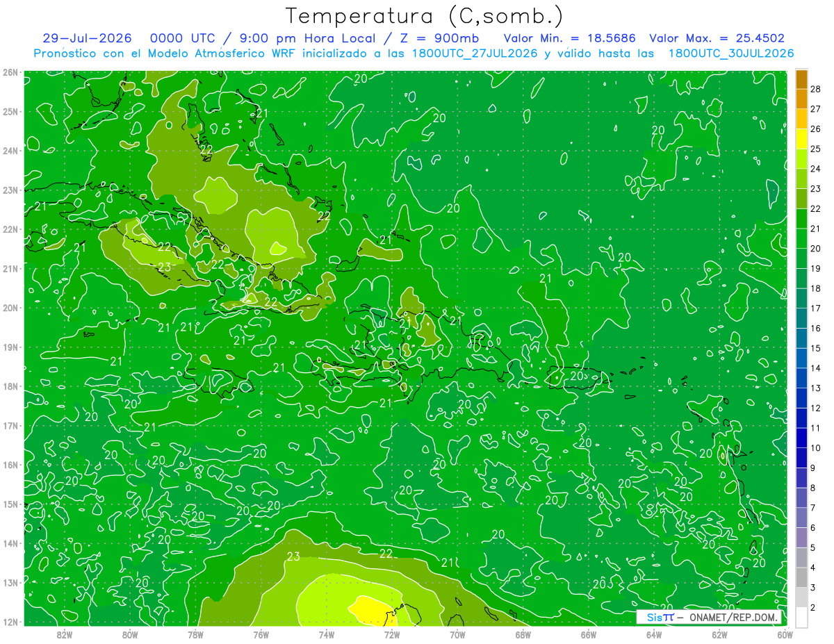
Task: Select the "1800UTC_30JUL2026" valid-until time
Action: 731,53
